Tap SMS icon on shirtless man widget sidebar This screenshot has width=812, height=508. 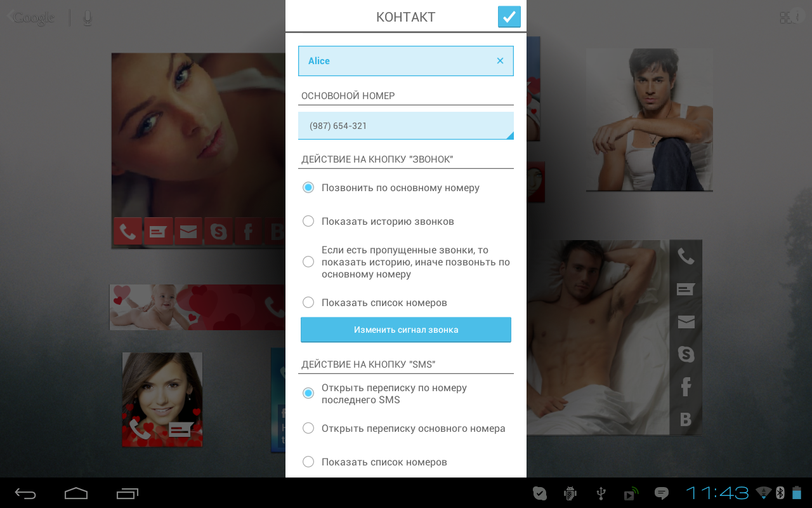(686, 289)
